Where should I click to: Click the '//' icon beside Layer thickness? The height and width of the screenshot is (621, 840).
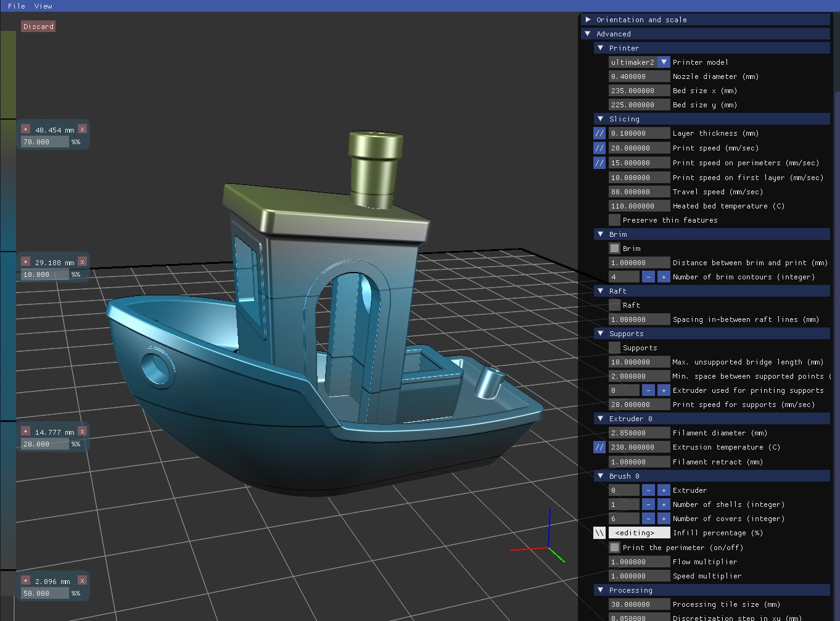point(599,133)
